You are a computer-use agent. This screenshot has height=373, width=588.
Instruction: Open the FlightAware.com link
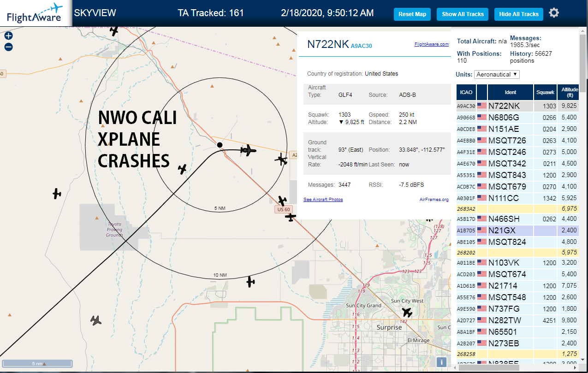(x=431, y=44)
